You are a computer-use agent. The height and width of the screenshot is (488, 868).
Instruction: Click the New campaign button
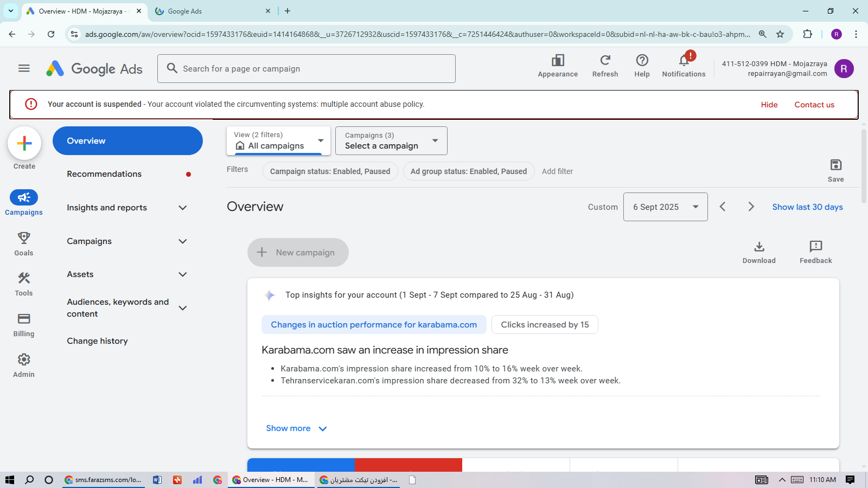[x=298, y=252]
